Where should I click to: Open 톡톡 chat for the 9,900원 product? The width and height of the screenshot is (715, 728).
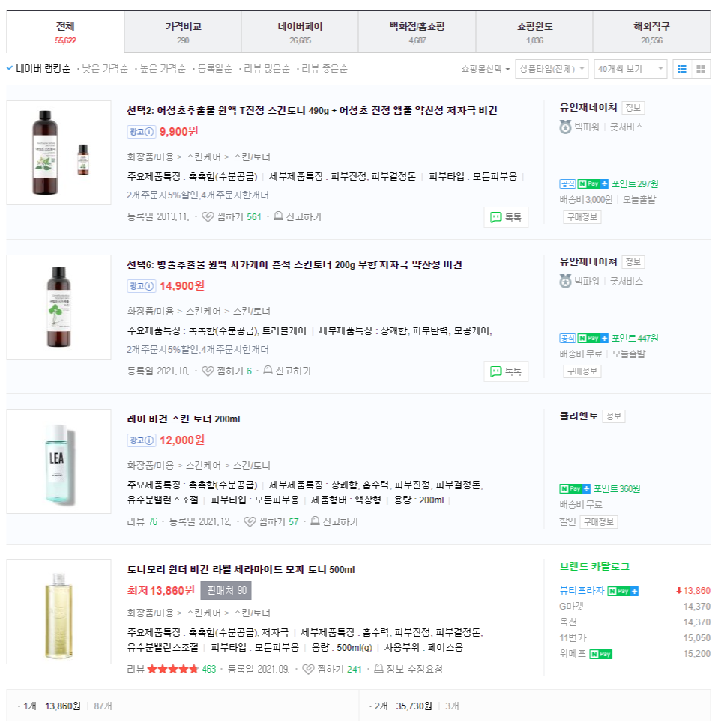506,217
